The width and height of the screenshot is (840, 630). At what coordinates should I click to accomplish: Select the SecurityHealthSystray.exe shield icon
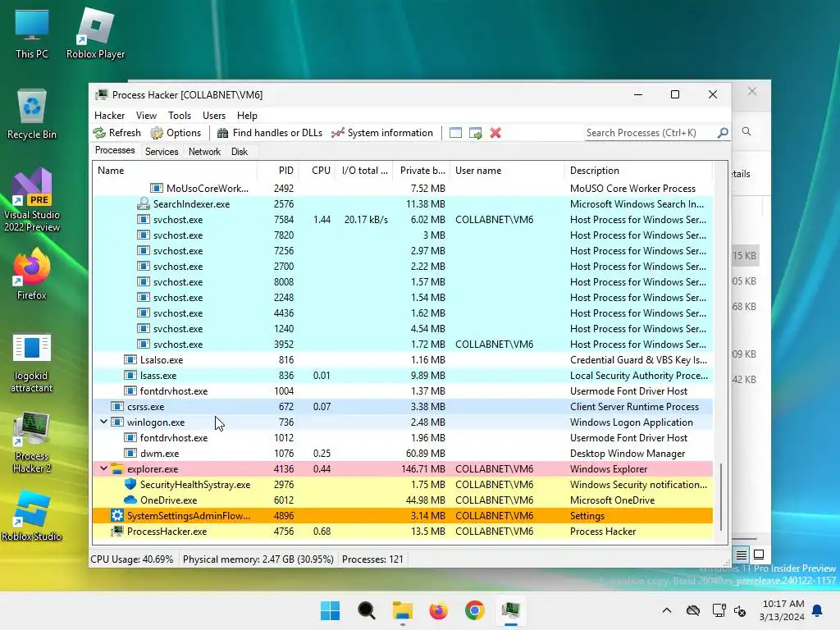pyautogui.click(x=130, y=484)
